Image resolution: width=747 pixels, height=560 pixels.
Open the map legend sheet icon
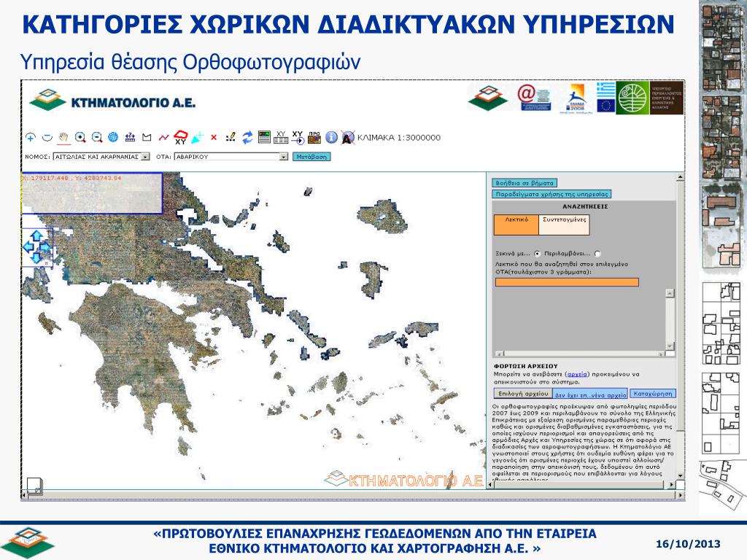[264, 138]
